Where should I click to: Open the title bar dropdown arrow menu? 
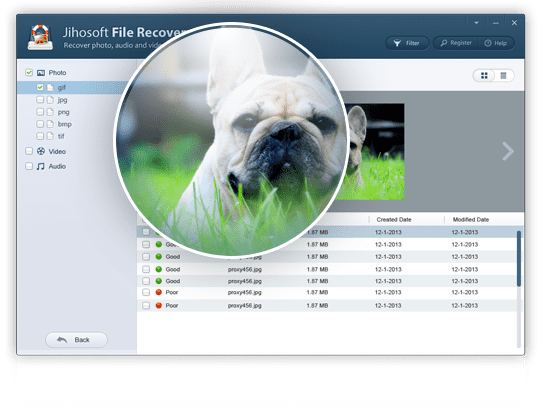tap(476, 23)
